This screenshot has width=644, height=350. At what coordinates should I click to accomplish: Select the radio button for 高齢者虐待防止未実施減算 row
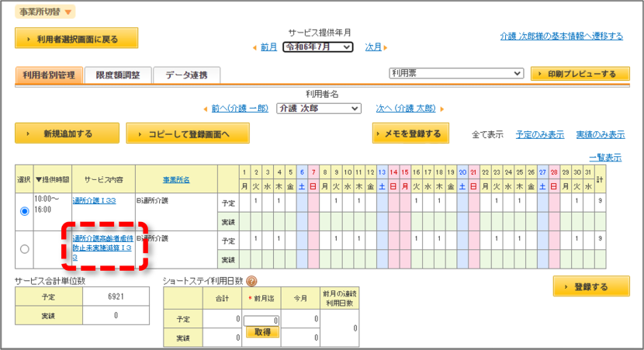[25, 249]
